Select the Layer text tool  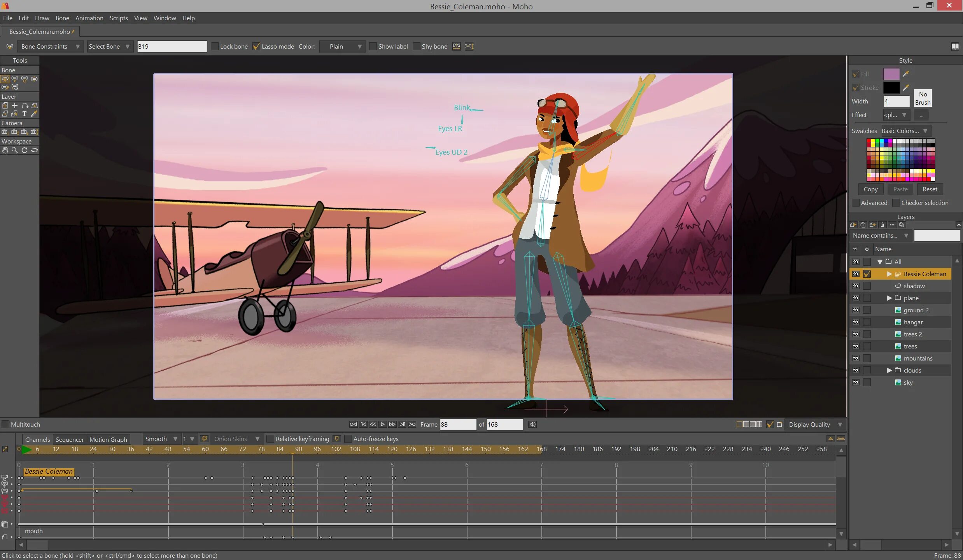(x=25, y=114)
